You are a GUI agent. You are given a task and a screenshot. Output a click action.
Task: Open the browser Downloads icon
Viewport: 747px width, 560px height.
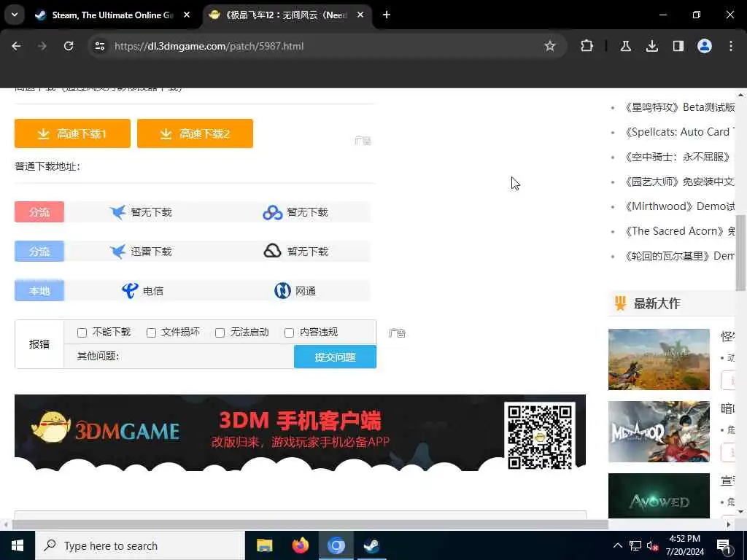[651, 46]
